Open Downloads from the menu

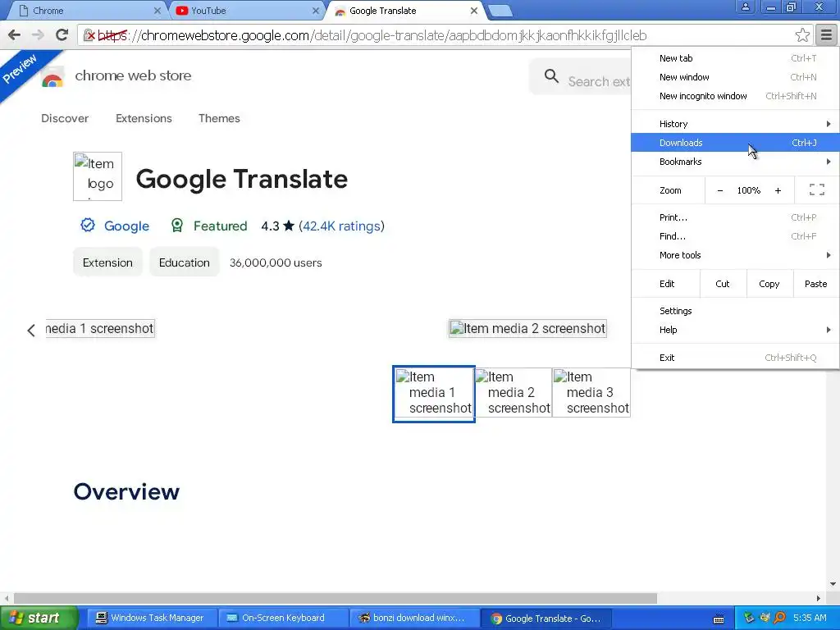[x=735, y=143]
